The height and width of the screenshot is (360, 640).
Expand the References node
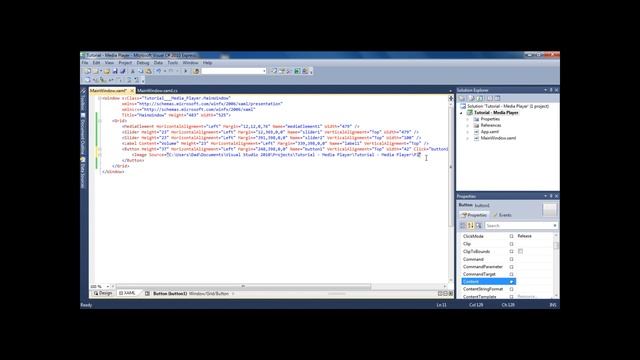tap(468, 126)
